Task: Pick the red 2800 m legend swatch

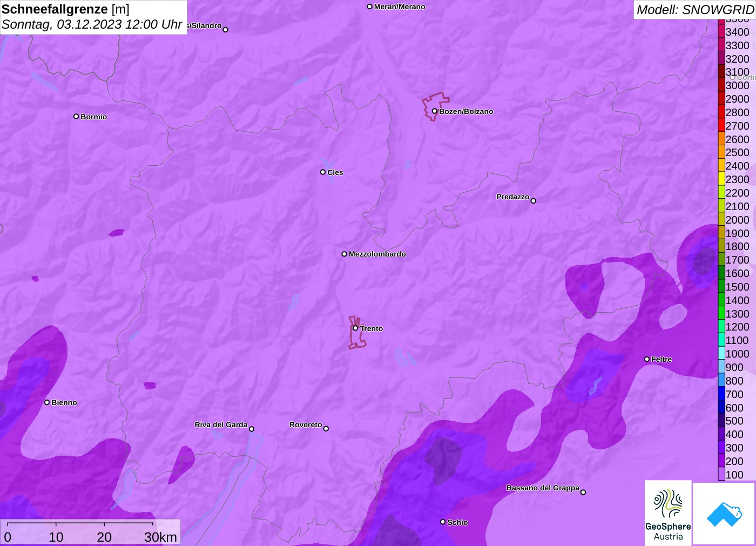Action: (x=721, y=112)
